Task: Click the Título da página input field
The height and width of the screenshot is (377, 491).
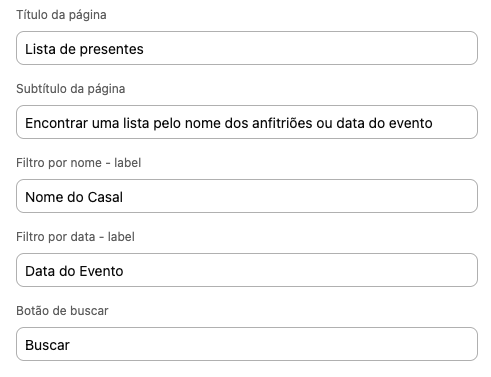Action: [x=247, y=48]
